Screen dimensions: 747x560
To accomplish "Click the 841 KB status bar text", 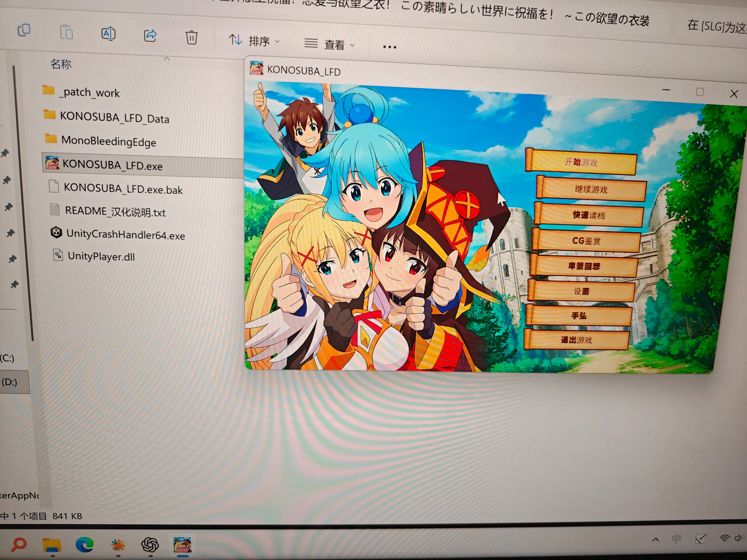I will click(67, 516).
